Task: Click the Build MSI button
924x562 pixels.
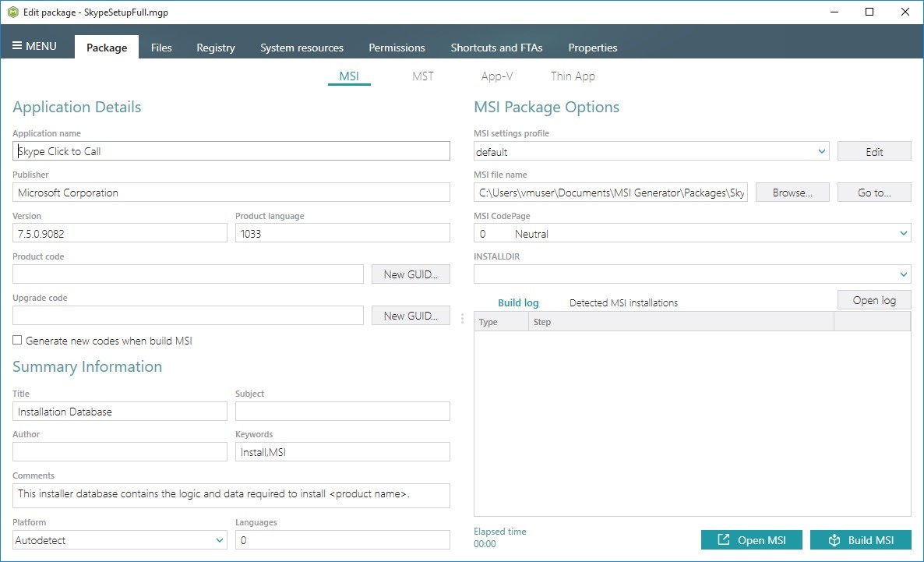Action: coord(860,539)
